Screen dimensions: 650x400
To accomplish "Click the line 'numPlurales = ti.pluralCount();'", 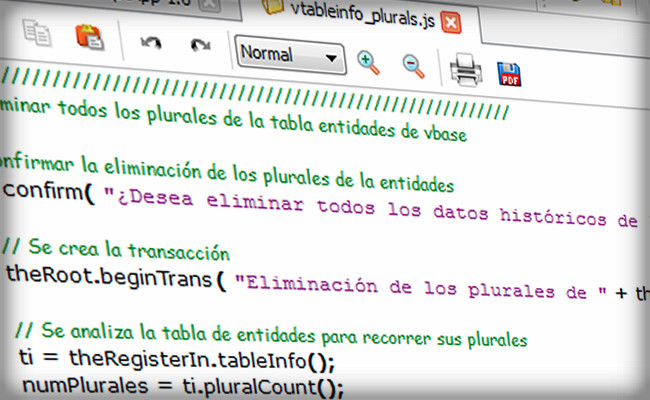I will pyautogui.click(x=183, y=386).
